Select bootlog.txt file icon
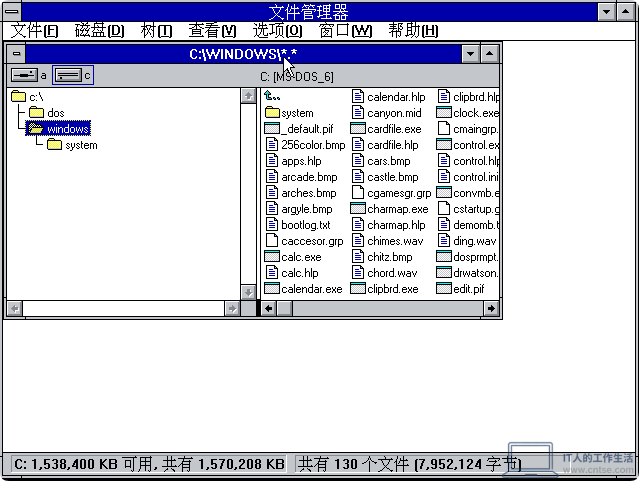Screen dimensions: 639x481 (x=272, y=225)
